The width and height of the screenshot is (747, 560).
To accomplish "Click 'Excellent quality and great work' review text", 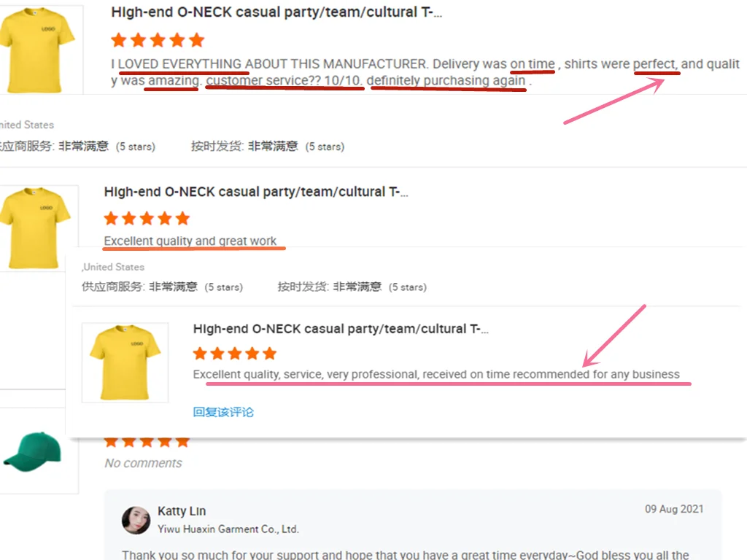I will [x=190, y=241].
